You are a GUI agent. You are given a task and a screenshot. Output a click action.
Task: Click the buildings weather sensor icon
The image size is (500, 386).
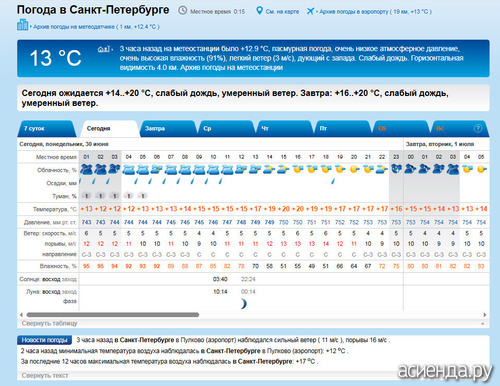coord(22,25)
